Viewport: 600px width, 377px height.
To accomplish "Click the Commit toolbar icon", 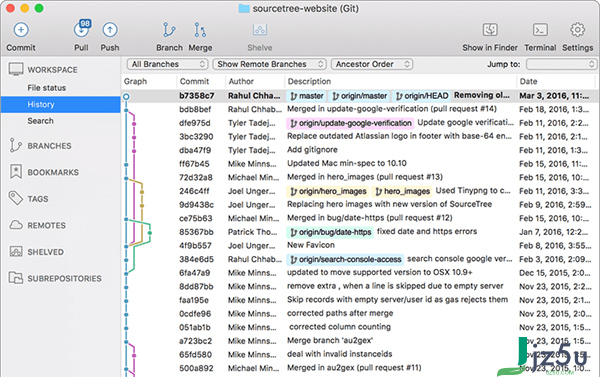I will tap(21, 30).
